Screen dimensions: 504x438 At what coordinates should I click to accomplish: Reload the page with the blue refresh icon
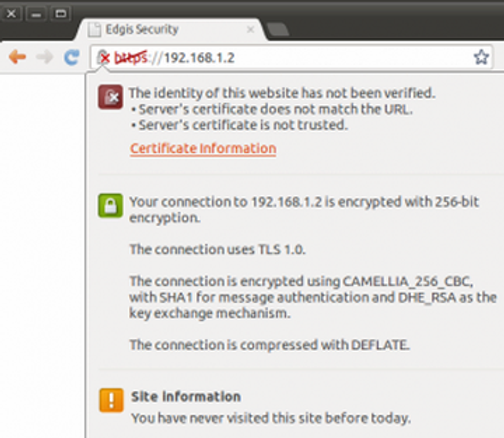point(72,57)
